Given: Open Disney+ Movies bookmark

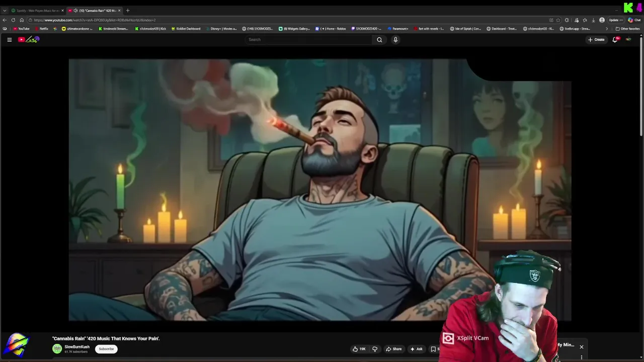Looking at the screenshot, I should [221, 29].
